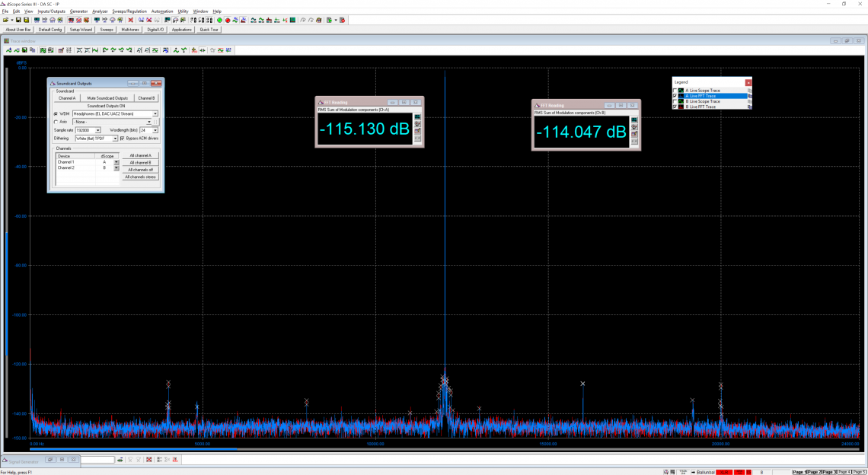Open the Wordlength (bits) dropdown
This screenshot has height=475, width=868.
click(x=155, y=130)
